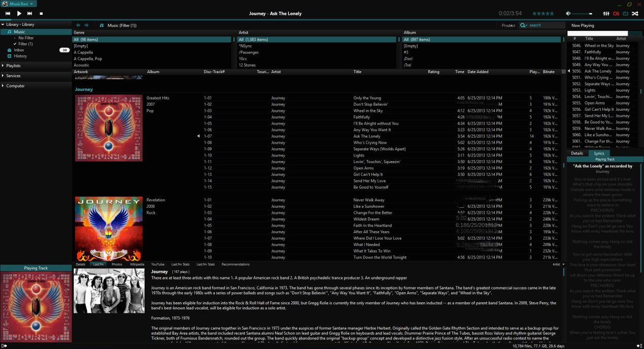The width and height of the screenshot is (644, 349).
Task: Expand the Playlists section
Action: tap(13, 66)
